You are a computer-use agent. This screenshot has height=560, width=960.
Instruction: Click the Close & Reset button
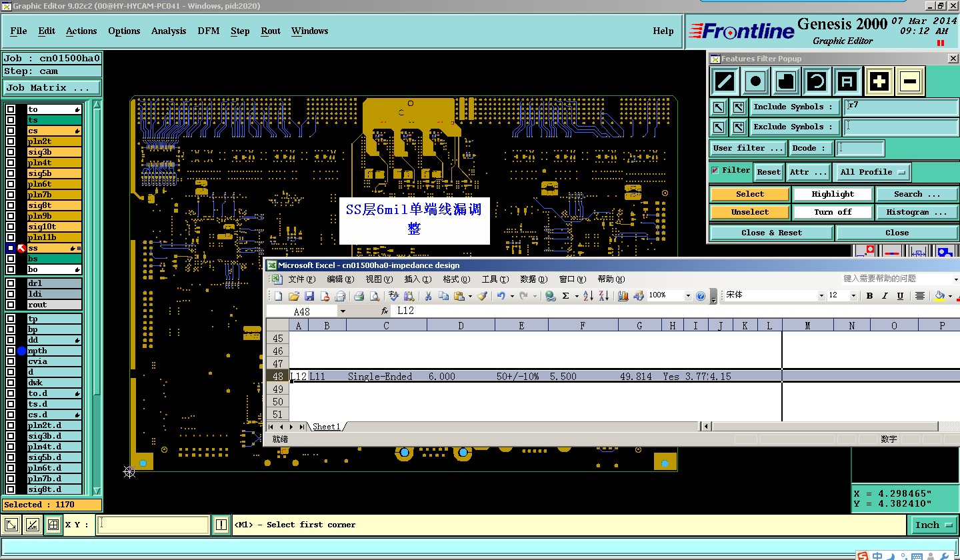click(771, 233)
